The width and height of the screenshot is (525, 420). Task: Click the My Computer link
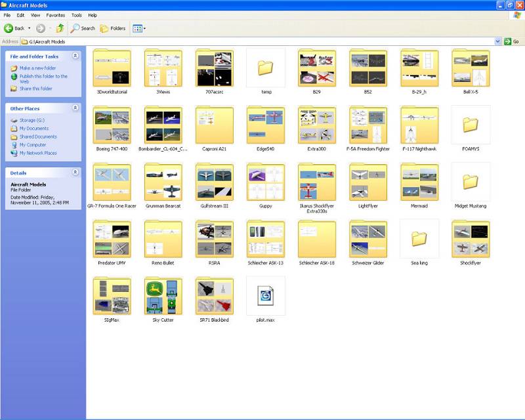tap(32, 144)
